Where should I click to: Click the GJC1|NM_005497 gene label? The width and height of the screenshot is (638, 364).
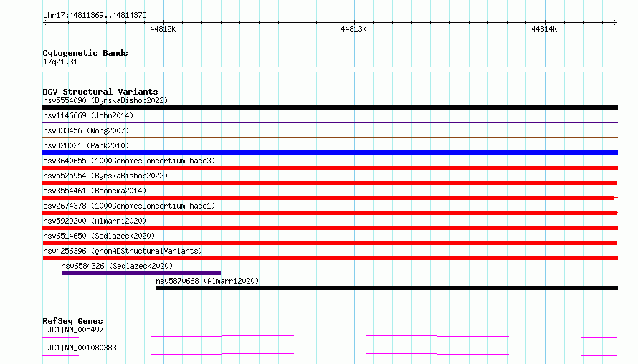pos(73,330)
